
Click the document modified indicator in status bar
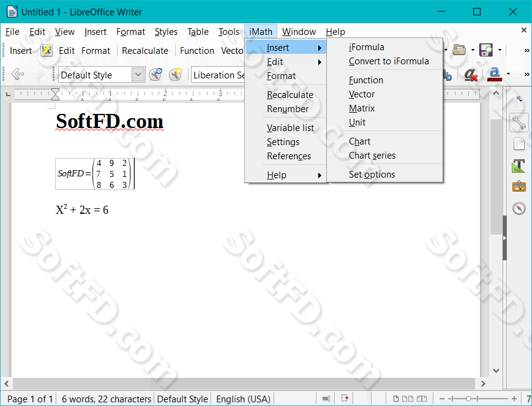(345, 398)
